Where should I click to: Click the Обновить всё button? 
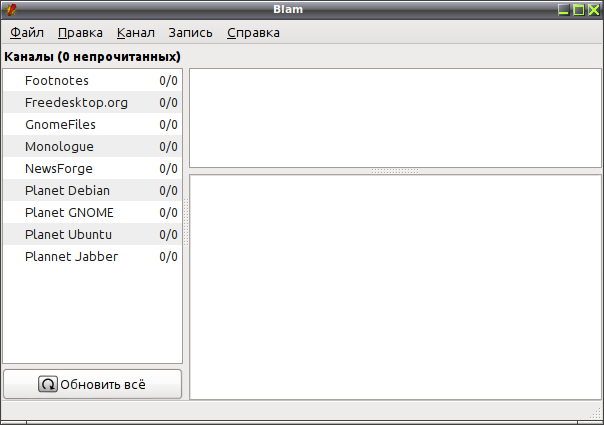pos(92,384)
